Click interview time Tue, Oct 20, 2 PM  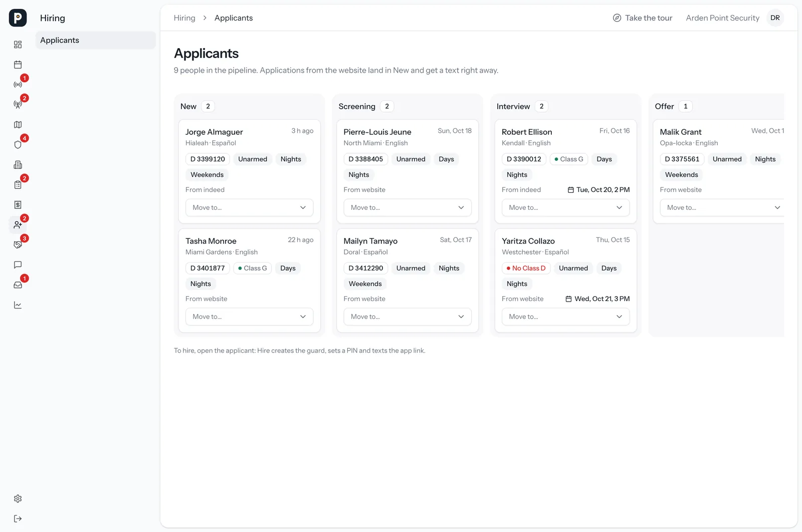[598, 190]
